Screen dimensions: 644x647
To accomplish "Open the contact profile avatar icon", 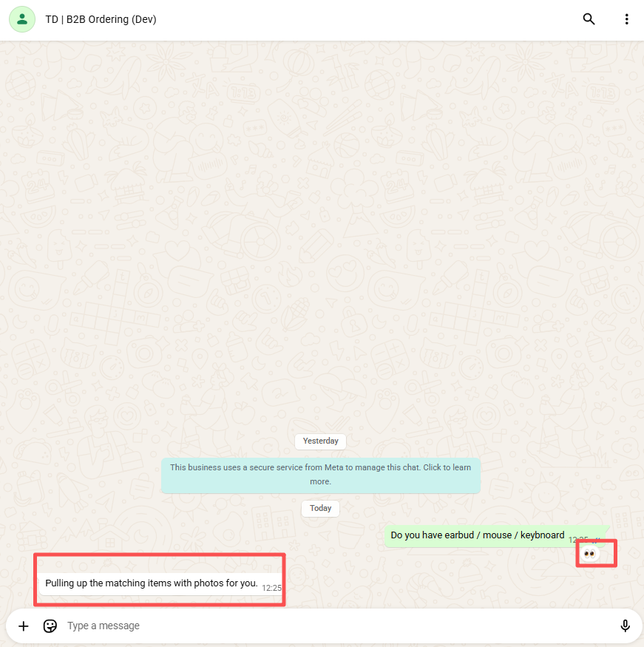I will tap(22, 19).
